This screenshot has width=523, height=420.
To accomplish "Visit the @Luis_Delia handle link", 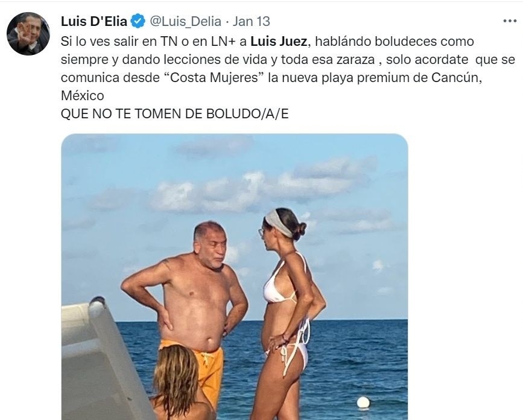I will click(x=185, y=22).
